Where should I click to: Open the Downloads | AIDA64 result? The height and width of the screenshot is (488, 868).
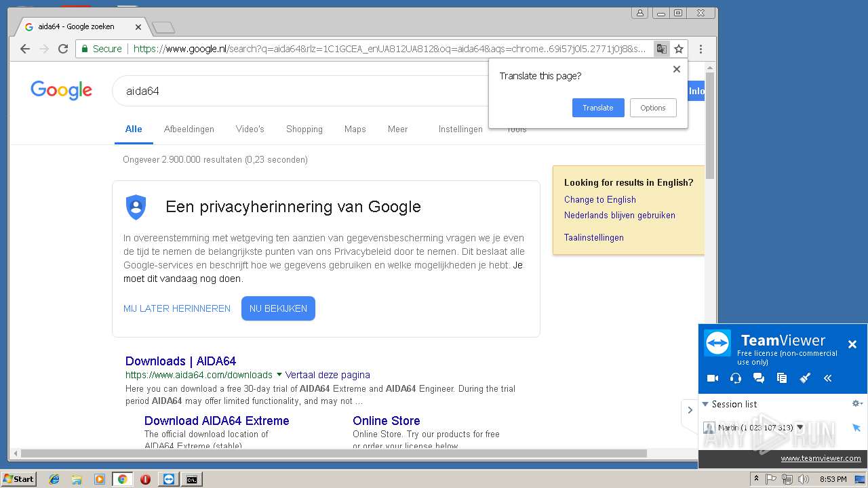click(180, 361)
